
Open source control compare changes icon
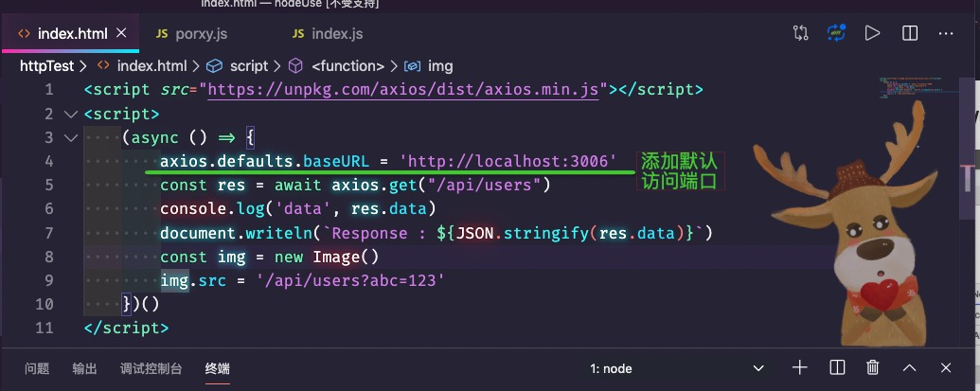click(801, 33)
